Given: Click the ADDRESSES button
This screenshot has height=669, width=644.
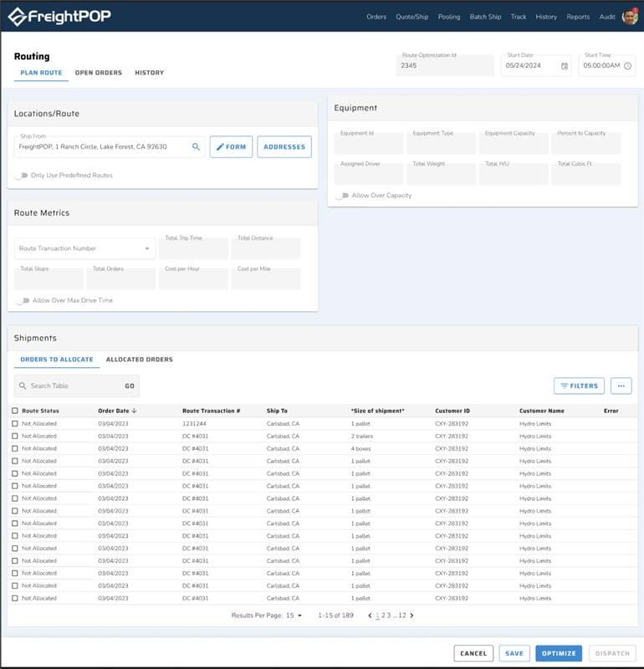Looking at the screenshot, I should click(284, 147).
